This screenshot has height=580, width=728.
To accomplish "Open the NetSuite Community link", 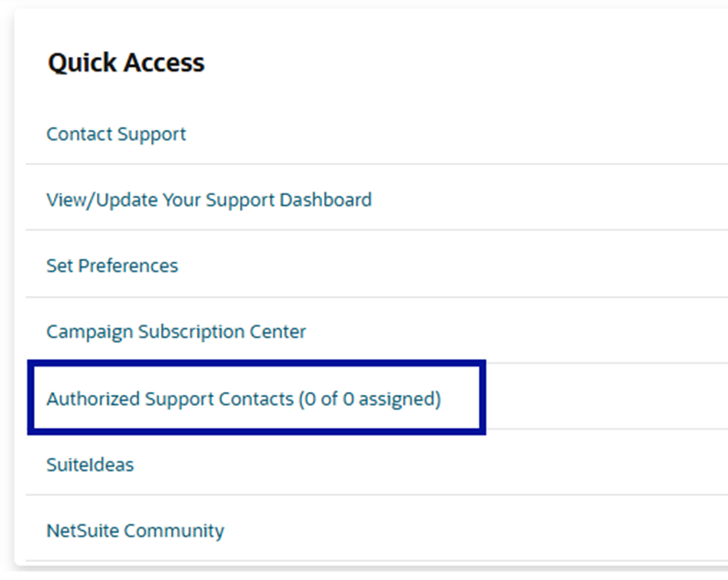I will (x=135, y=531).
